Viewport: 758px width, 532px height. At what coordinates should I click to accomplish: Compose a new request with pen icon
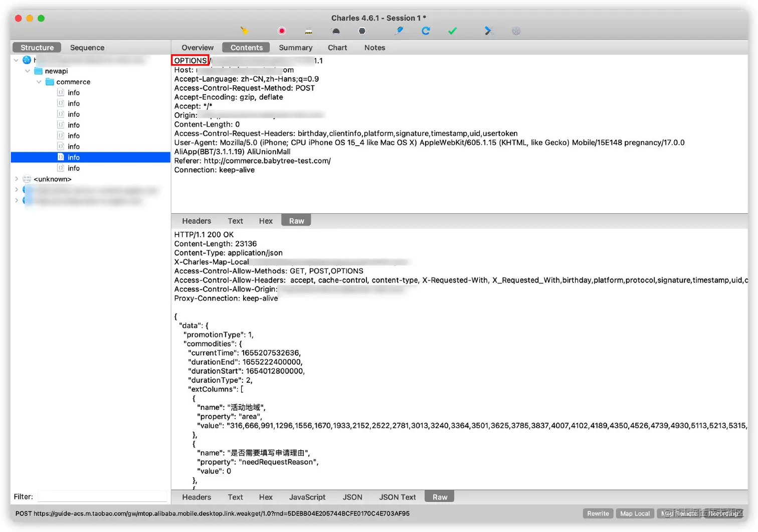399,31
